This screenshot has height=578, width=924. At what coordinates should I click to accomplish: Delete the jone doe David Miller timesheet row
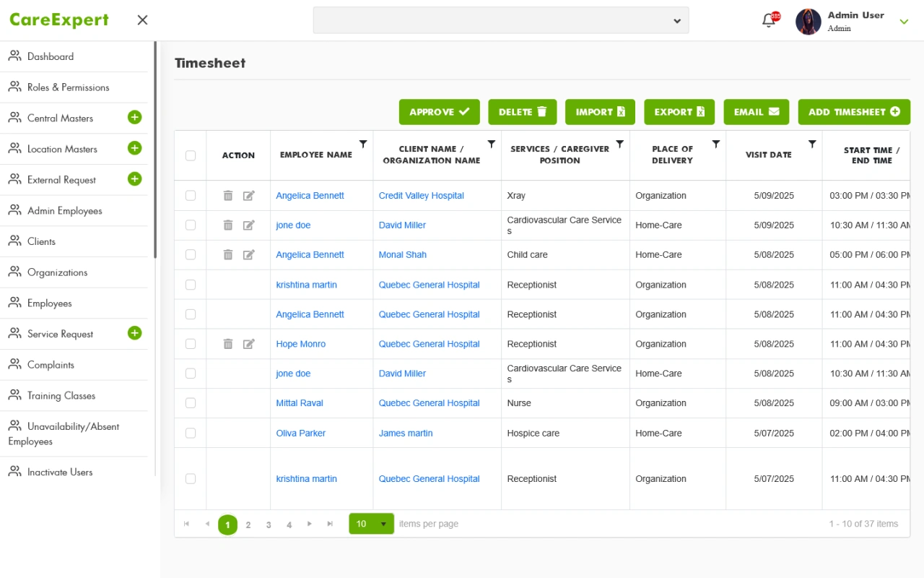point(228,225)
